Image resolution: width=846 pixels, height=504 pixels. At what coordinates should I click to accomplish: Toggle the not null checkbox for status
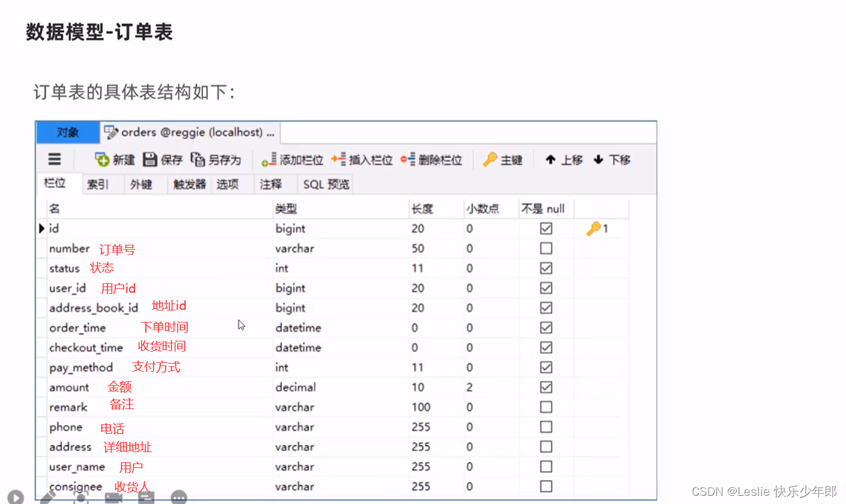546,268
